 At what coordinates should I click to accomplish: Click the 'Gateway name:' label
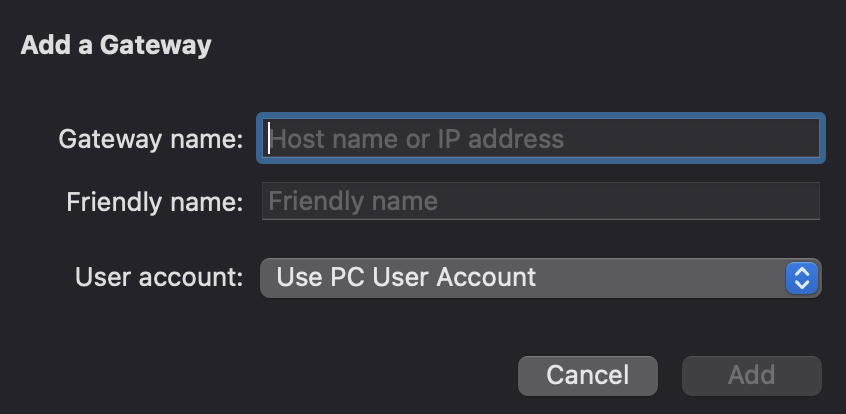[151, 139]
